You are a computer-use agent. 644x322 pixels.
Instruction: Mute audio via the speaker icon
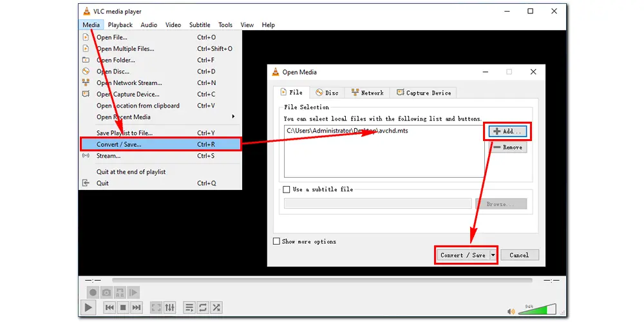coord(511,311)
